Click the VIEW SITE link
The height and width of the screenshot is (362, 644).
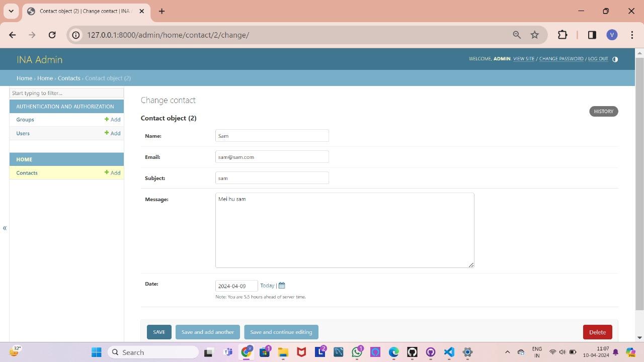524,59
